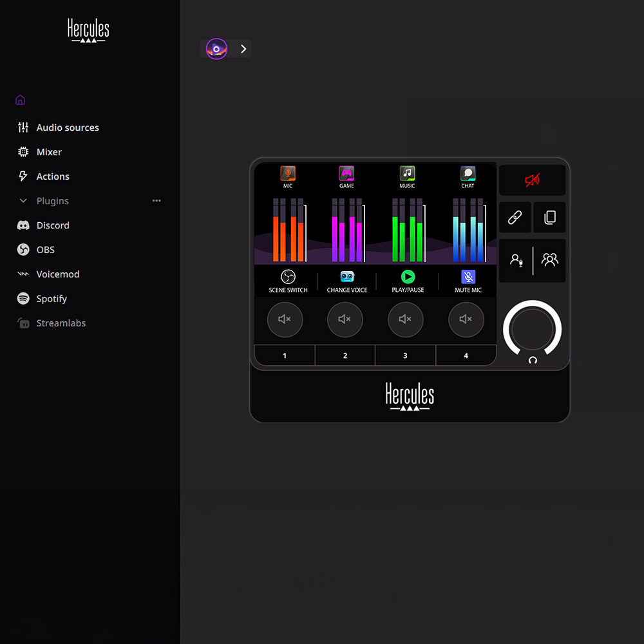Screen dimensions: 644x644
Task: Click the Change Voice action icon
Action: pyautogui.click(x=347, y=276)
